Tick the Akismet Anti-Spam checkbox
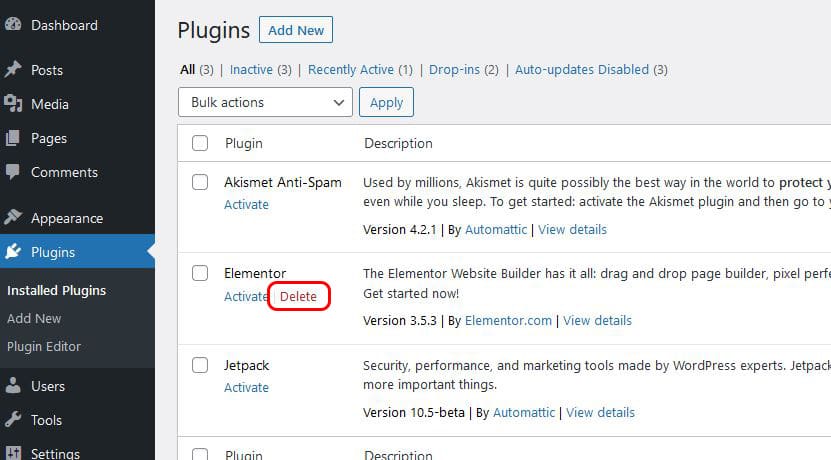The width and height of the screenshot is (831, 460). [200, 182]
